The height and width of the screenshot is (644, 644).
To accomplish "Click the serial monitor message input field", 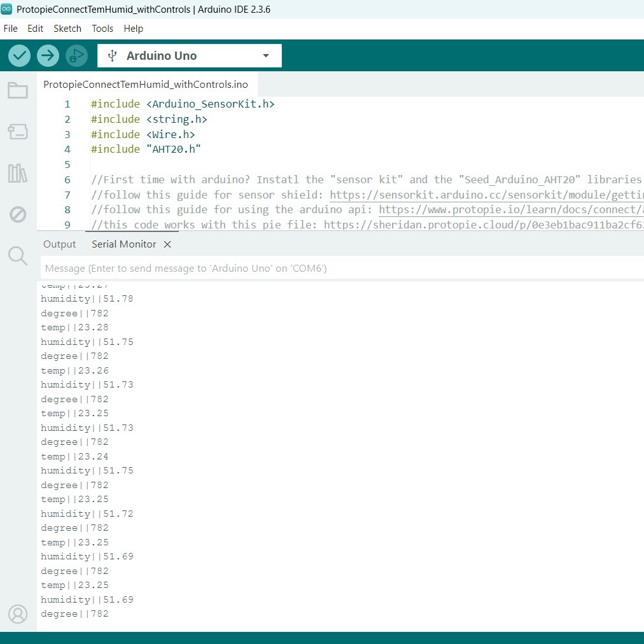I will 318,268.
